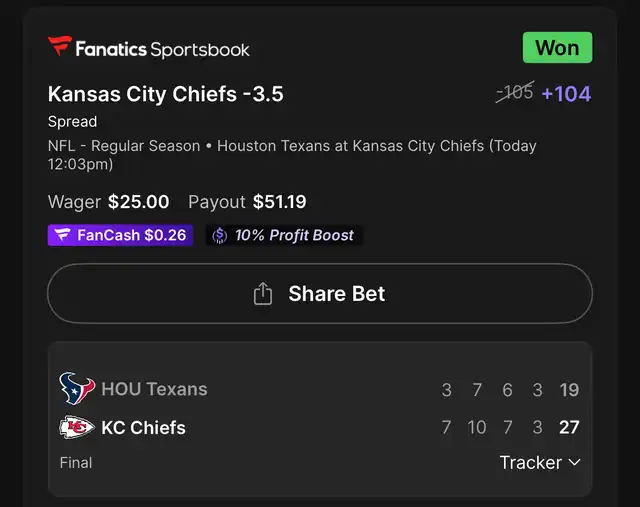Tap the share icon in Share Bet

(x=262, y=294)
